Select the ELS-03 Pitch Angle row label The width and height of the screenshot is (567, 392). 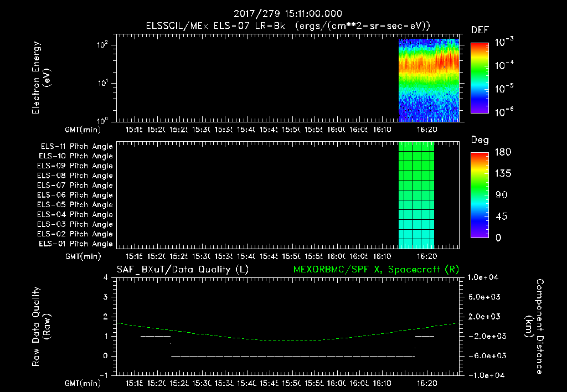coord(75,225)
